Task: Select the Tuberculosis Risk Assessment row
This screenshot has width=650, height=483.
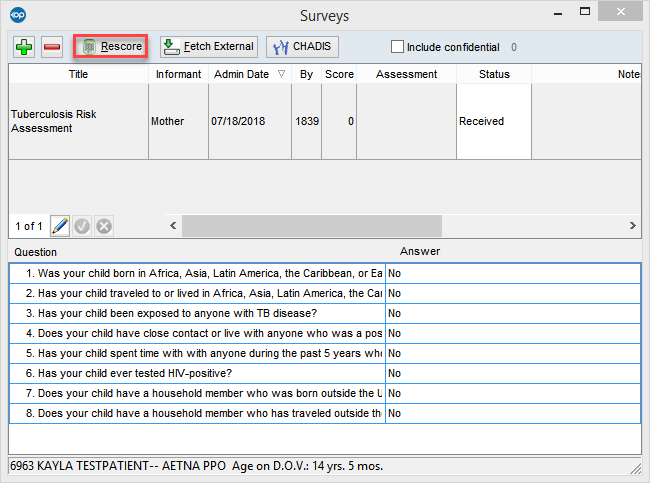Action: [x=78, y=121]
